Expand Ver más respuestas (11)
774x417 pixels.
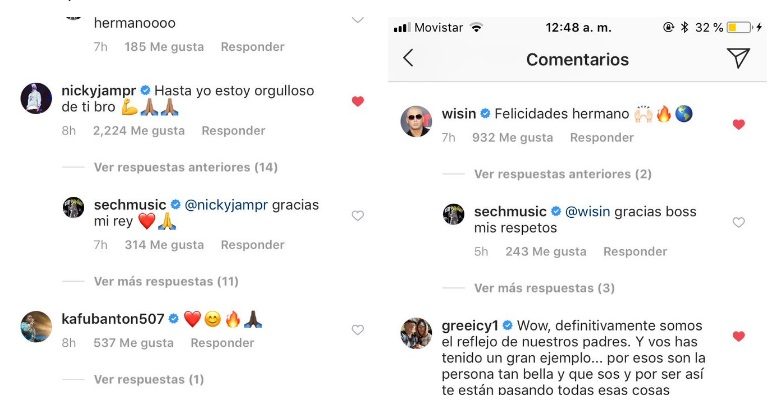[166, 281]
